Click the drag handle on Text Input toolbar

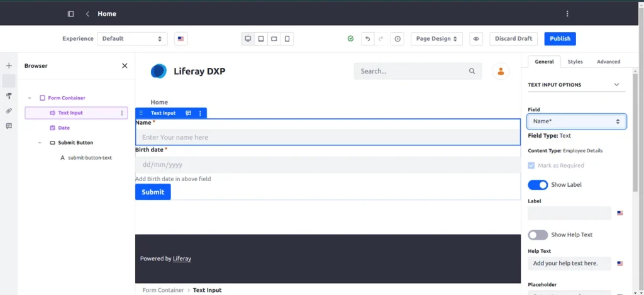tap(142, 113)
